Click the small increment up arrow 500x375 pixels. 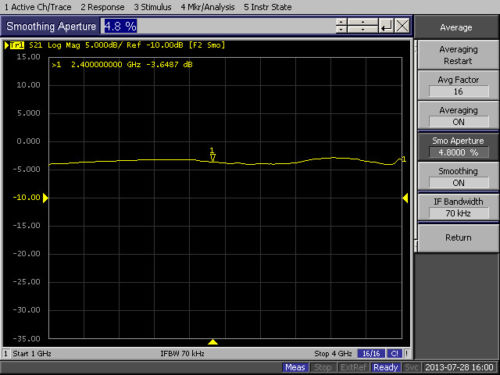(341, 22)
